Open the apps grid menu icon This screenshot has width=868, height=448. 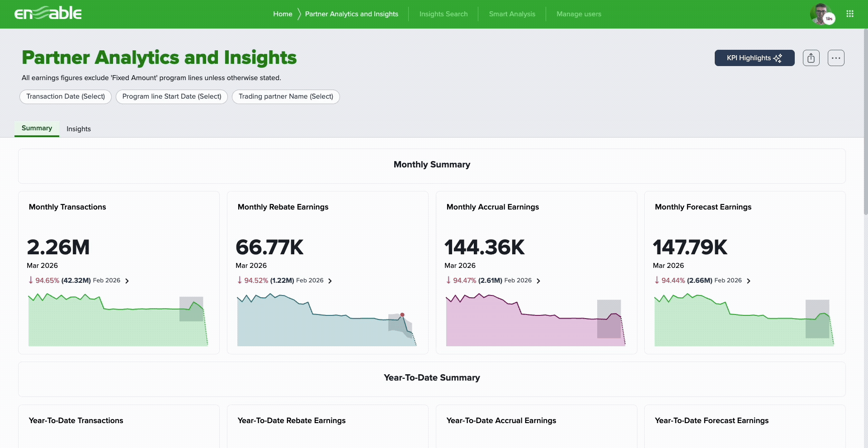coord(850,14)
